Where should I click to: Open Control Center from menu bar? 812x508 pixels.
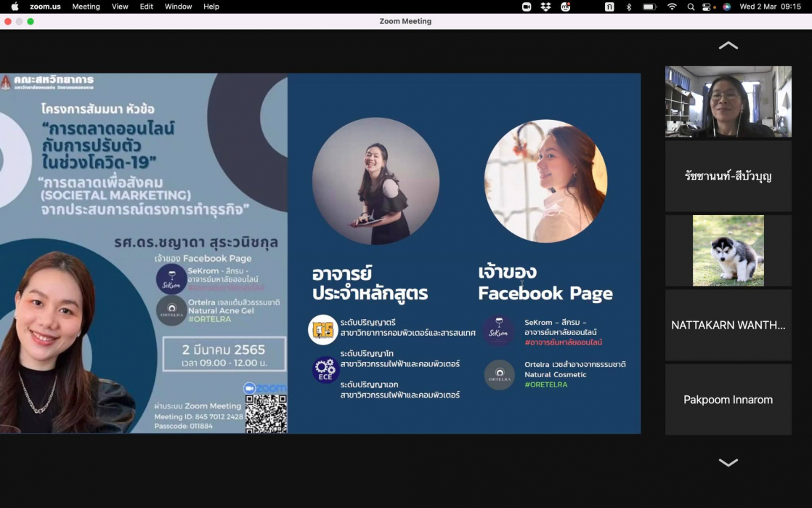pyautogui.click(x=708, y=7)
